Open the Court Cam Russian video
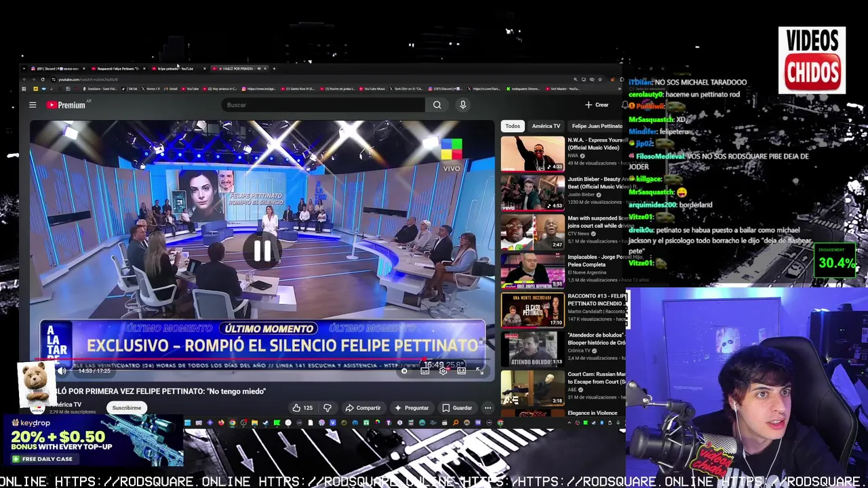This screenshot has width=868, height=488. click(532, 388)
